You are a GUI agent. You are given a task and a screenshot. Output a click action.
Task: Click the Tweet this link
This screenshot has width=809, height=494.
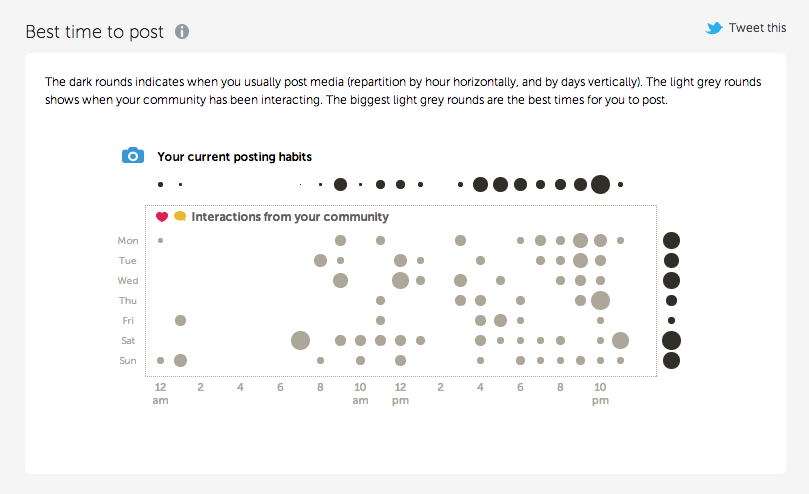tap(757, 28)
